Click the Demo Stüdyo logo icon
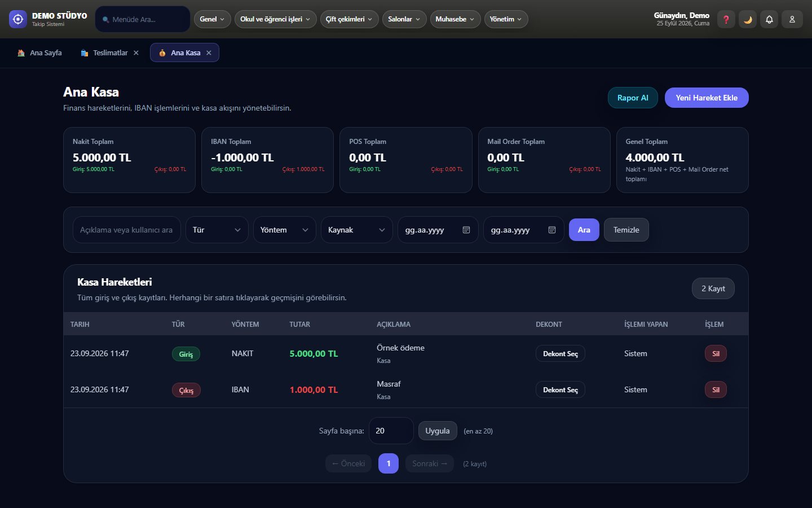 [18, 19]
